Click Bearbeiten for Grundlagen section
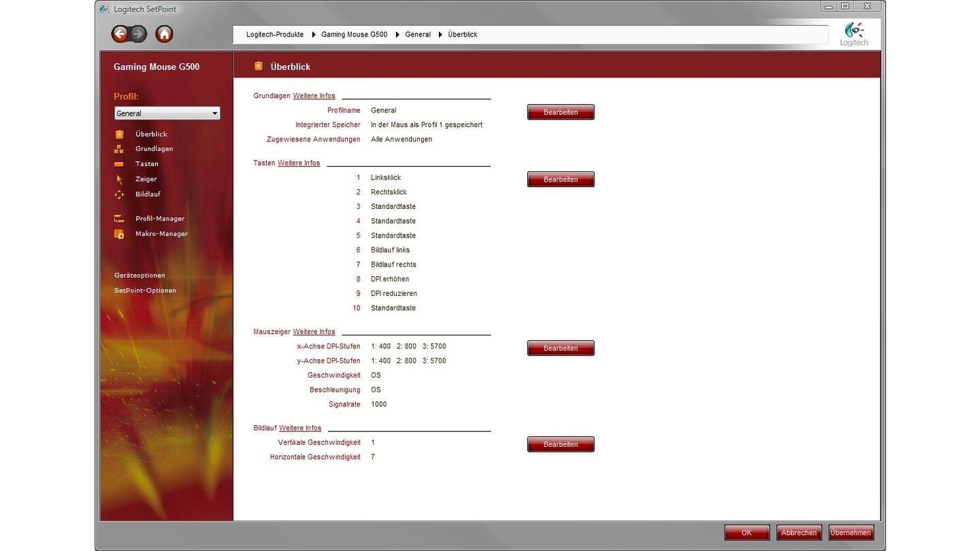Screen dimensions: 980x551 561,112
